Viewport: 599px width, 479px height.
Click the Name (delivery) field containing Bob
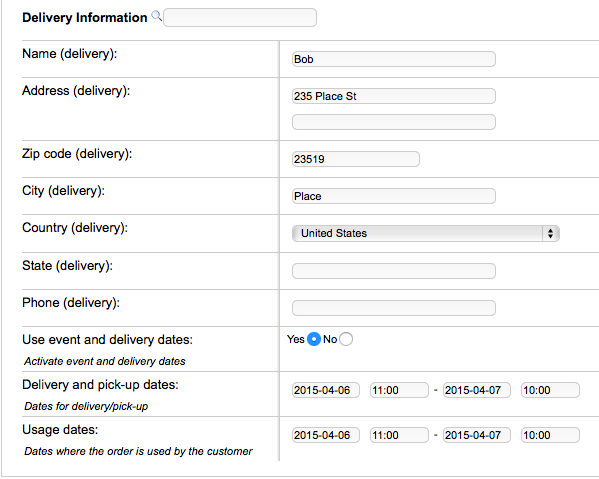coord(394,59)
